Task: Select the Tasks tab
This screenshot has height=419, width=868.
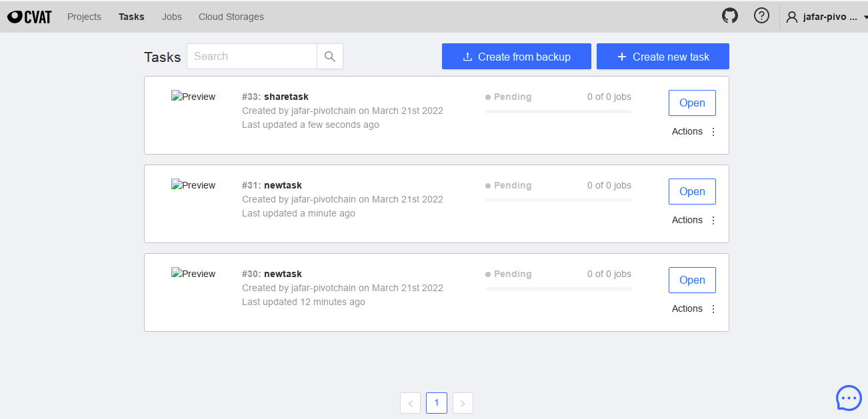Action: pyautogui.click(x=131, y=17)
